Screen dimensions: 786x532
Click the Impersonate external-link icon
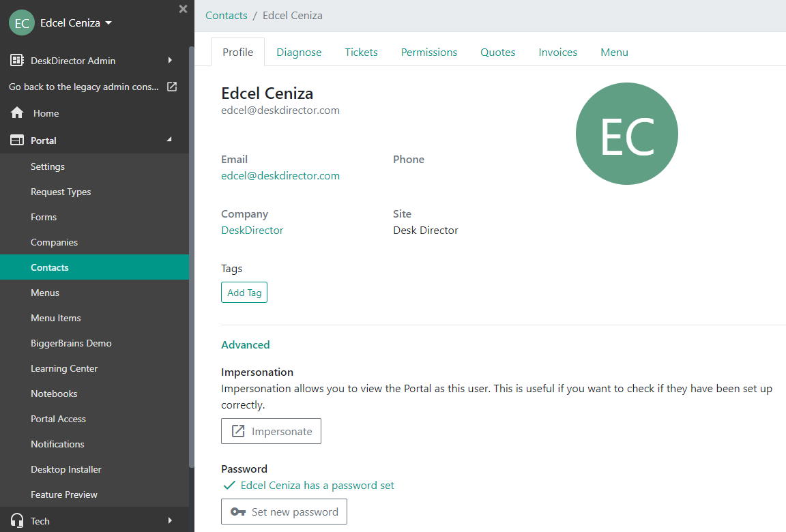(238, 431)
